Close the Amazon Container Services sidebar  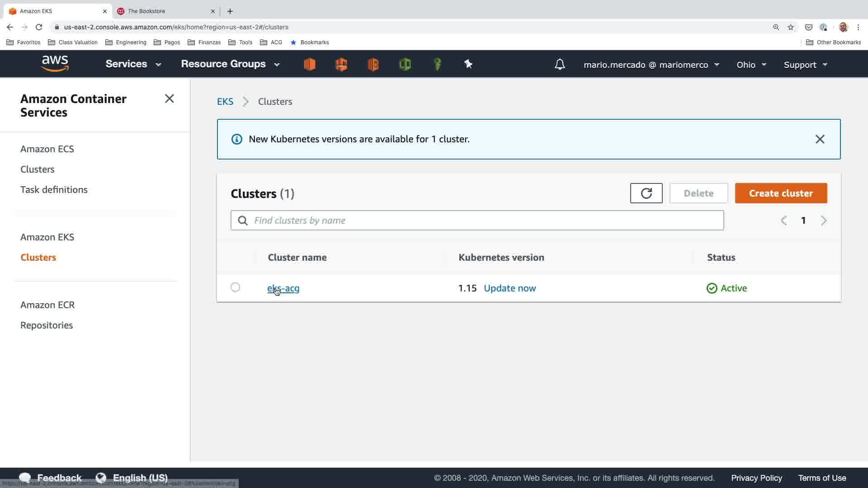click(170, 99)
